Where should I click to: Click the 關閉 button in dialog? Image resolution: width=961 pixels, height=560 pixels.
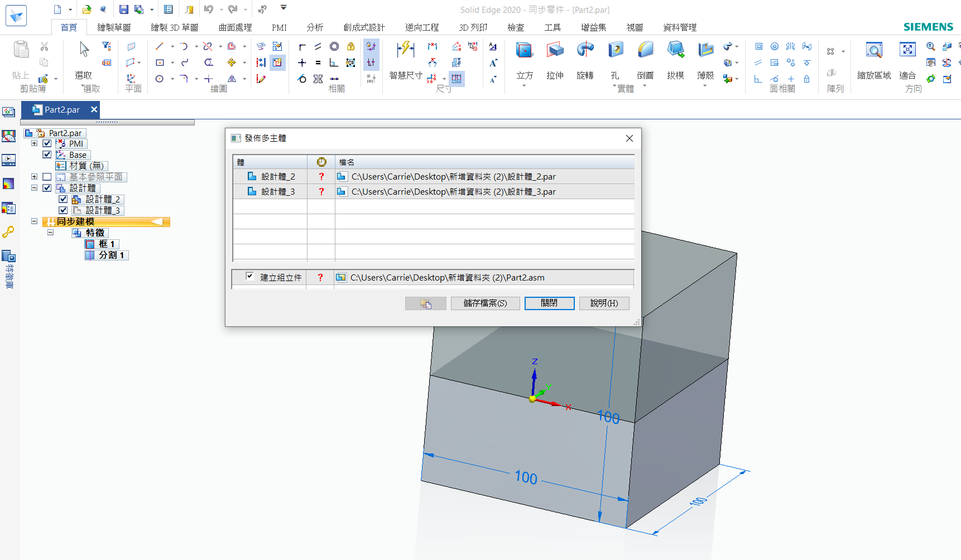point(549,303)
